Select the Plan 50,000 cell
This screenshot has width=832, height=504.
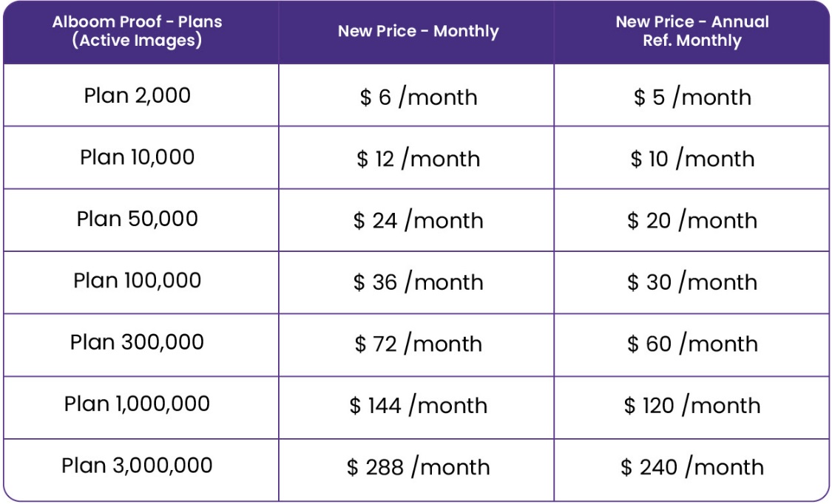tap(137, 219)
